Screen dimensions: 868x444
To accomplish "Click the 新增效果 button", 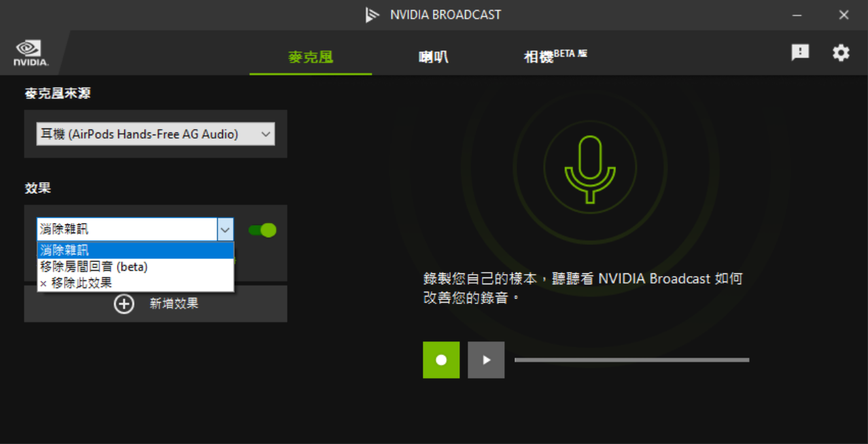I will click(156, 304).
